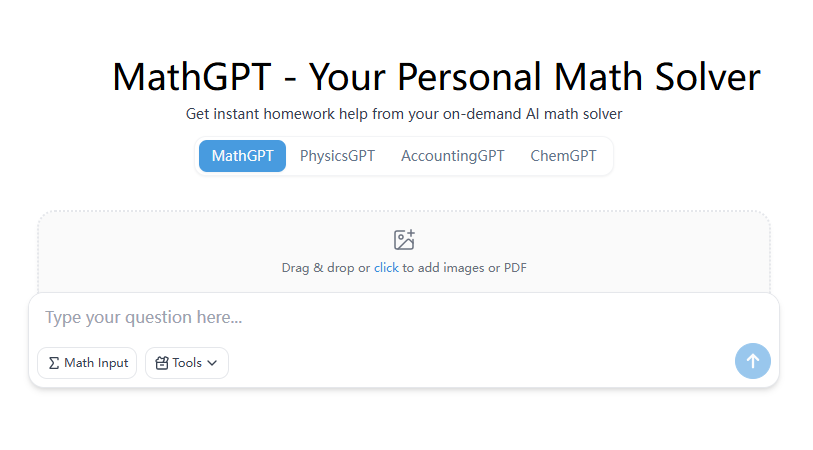Open the Tools dropdown menu
The height and width of the screenshot is (450, 813).
[x=187, y=363]
